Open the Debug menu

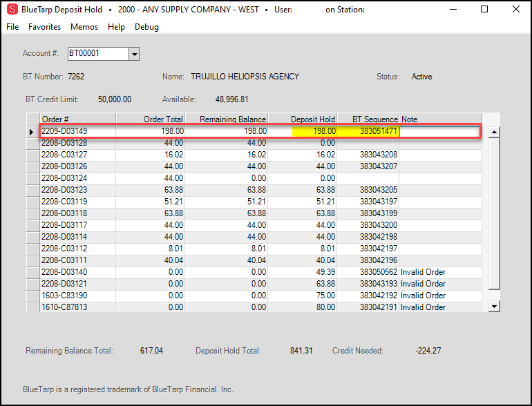146,27
